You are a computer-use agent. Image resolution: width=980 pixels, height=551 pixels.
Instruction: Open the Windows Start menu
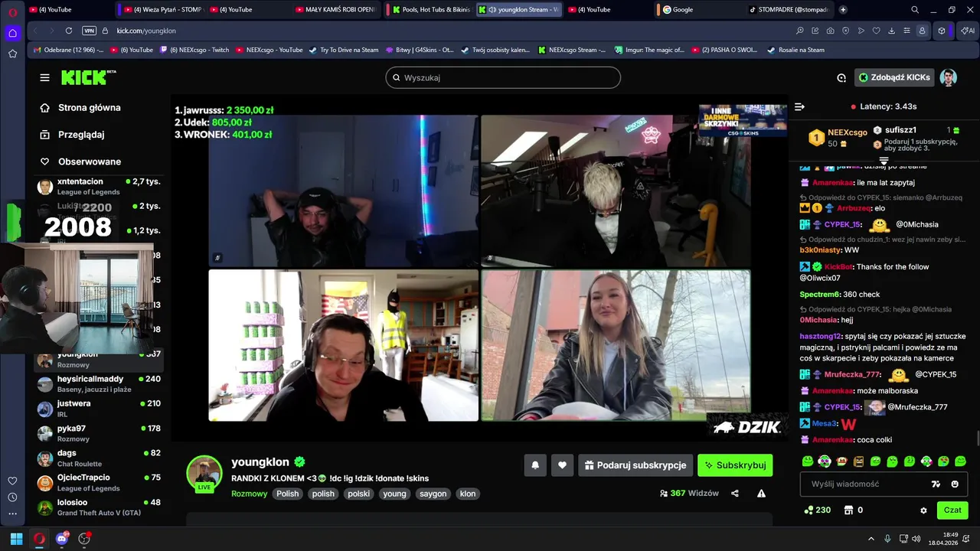[16, 539]
